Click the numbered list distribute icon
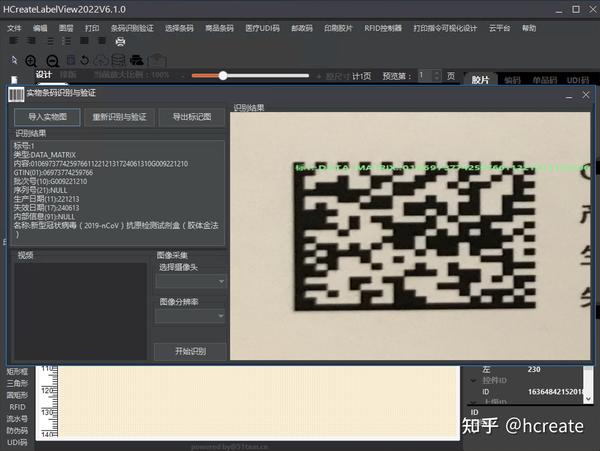600x451 pixels. (67, 41)
